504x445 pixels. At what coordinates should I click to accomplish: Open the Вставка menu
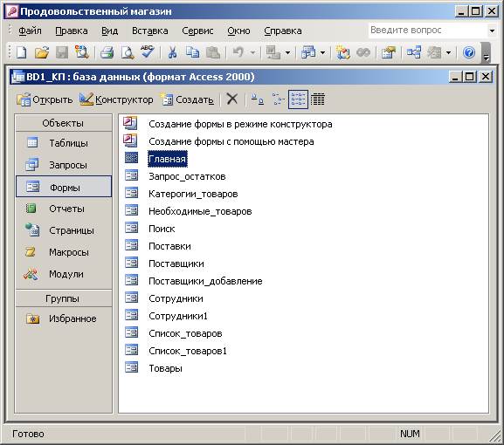tap(149, 31)
